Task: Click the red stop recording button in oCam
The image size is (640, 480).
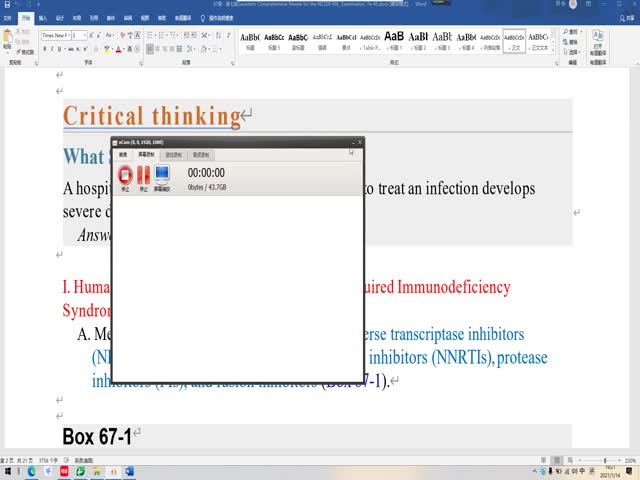Action: pos(125,178)
